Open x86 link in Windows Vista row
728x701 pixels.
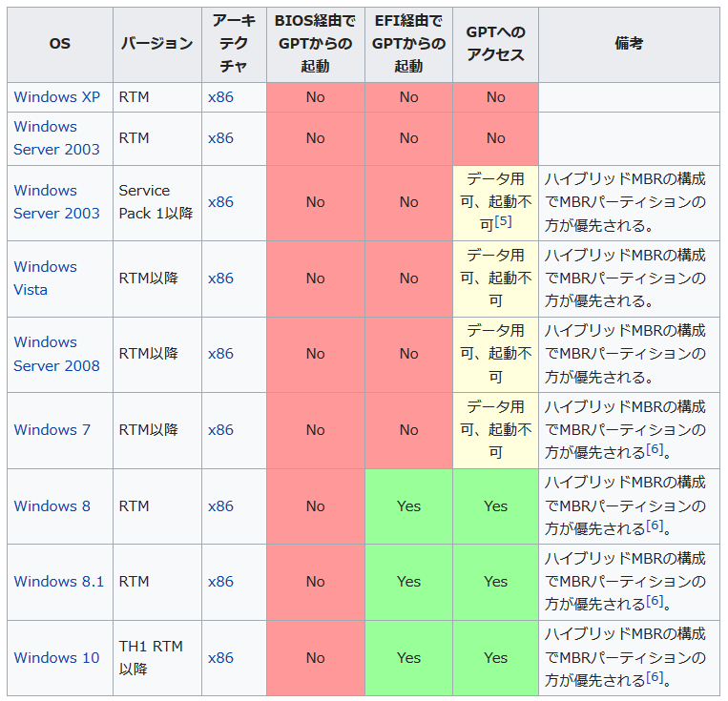220,278
